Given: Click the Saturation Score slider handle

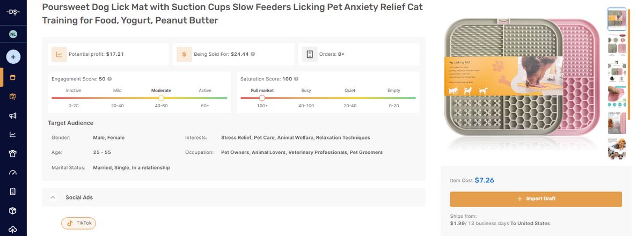Looking at the screenshot, I should coord(262,98).
